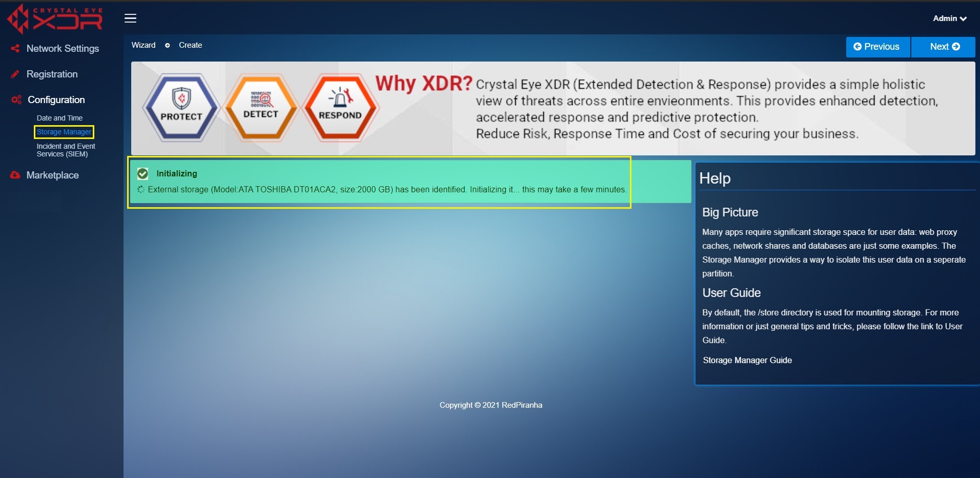Click the Create breadcrumb

191,45
